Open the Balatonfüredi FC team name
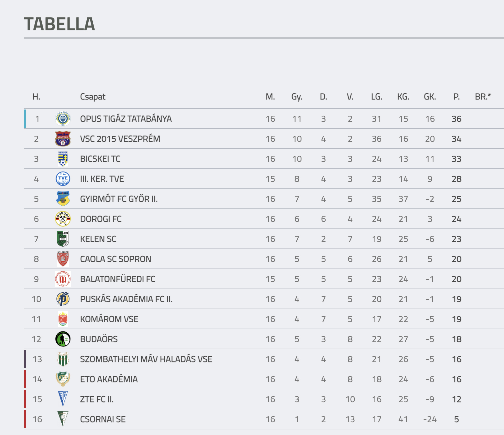The height and width of the screenshot is (435, 504). click(x=117, y=279)
